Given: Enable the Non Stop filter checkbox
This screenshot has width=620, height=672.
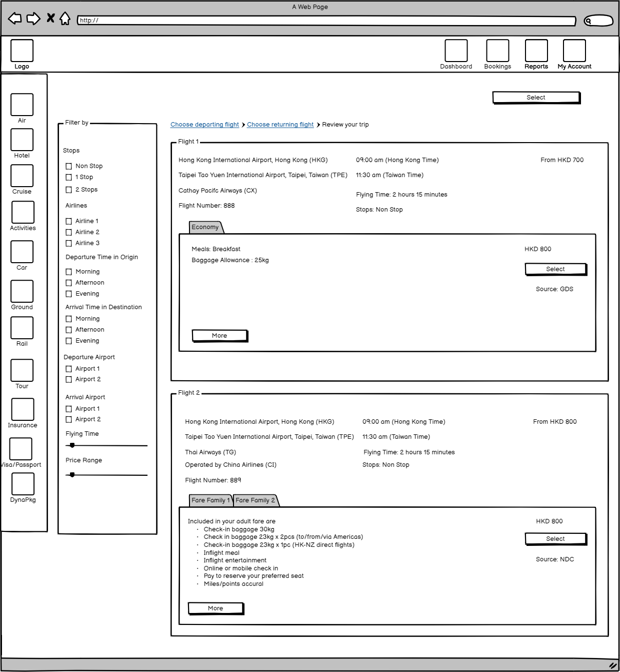Looking at the screenshot, I should coord(69,166).
